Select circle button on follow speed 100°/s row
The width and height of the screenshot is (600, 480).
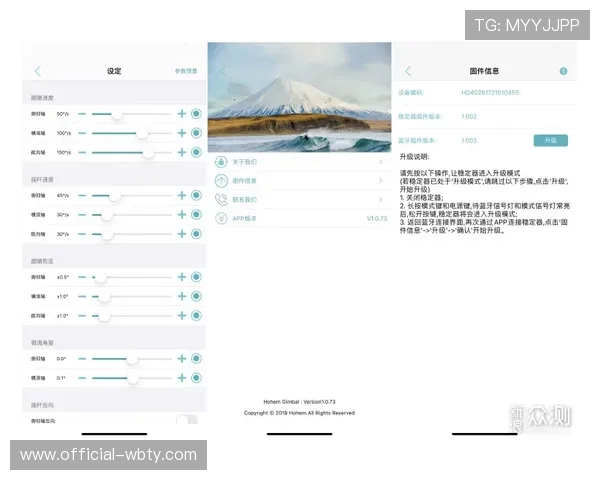point(196,133)
